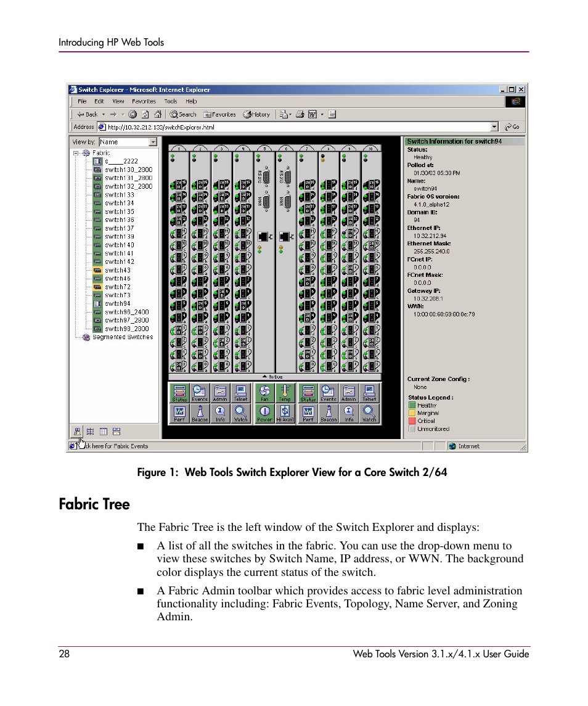Open the Favorites menu
Image resolution: width=588 pixels, height=706 pixels.
(144, 101)
